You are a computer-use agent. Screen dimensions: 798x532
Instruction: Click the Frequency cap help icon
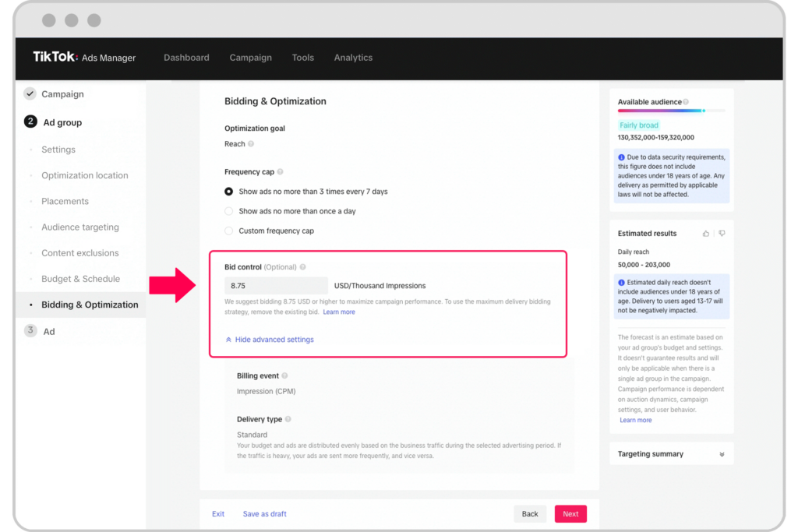(281, 172)
